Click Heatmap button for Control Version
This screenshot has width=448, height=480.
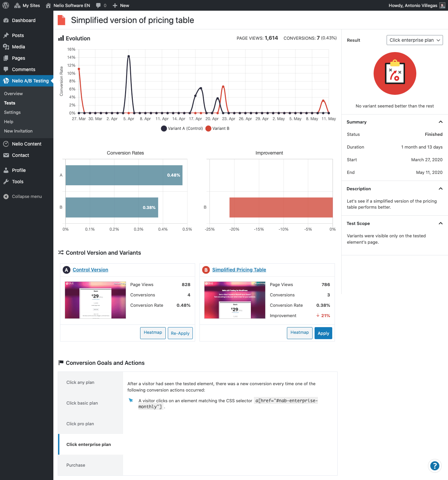click(x=153, y=333)
